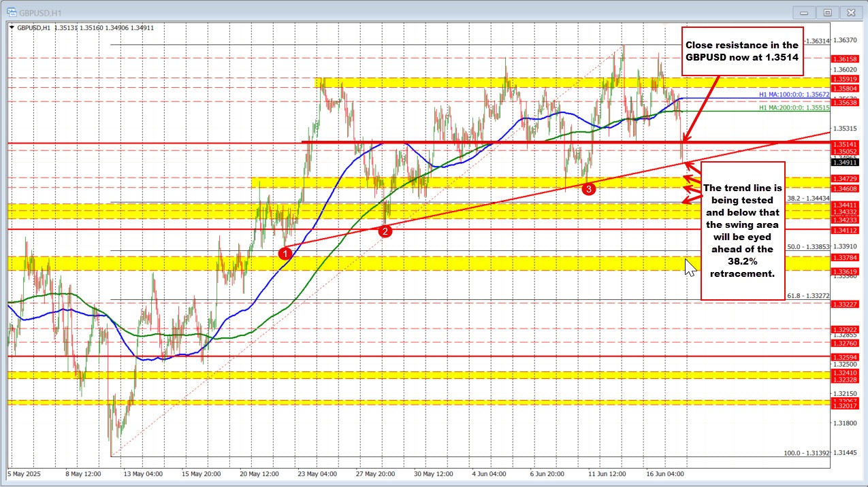
Task: Click the GBPUSD,H1 window title text
Action: [41, 12]
